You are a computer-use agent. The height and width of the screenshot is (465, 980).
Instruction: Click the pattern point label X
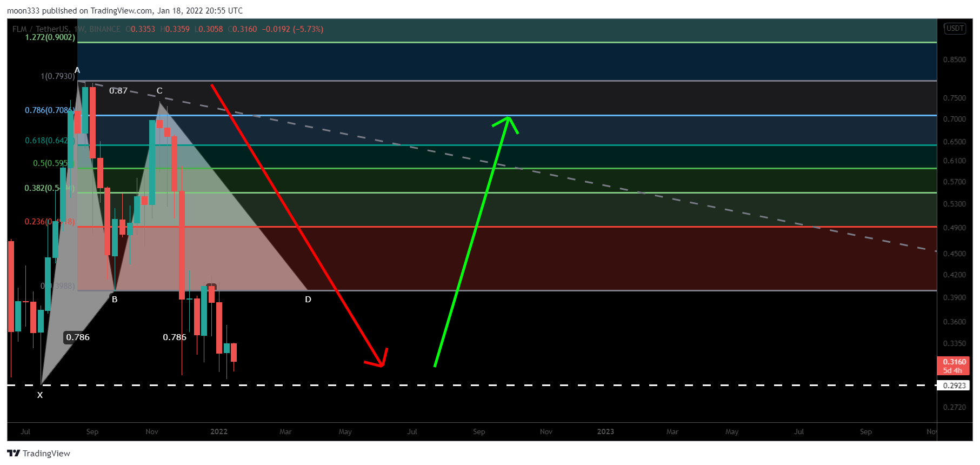[40, 395]
